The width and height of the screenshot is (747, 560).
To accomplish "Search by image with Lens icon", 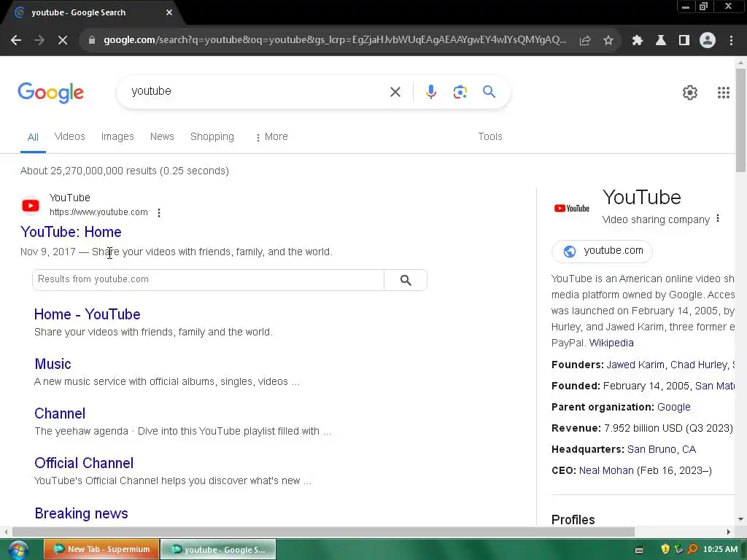I will 460,92.
